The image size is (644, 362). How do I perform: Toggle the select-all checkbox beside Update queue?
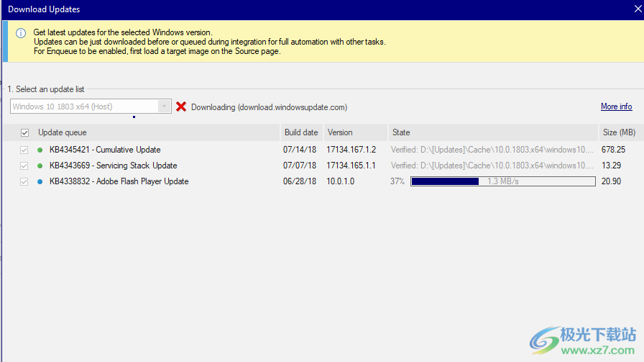(x=24, y=132)
